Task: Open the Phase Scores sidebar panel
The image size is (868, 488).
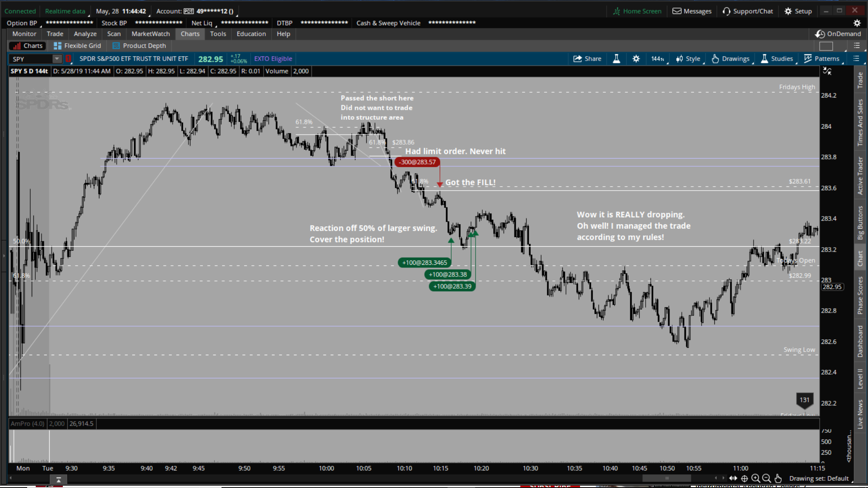Action: 860,295
